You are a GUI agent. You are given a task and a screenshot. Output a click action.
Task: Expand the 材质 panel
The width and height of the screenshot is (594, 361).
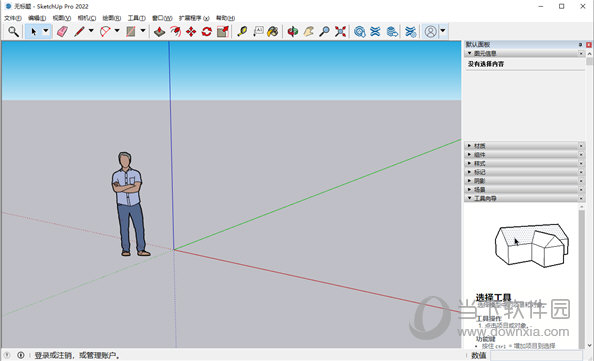click(470, 146)
